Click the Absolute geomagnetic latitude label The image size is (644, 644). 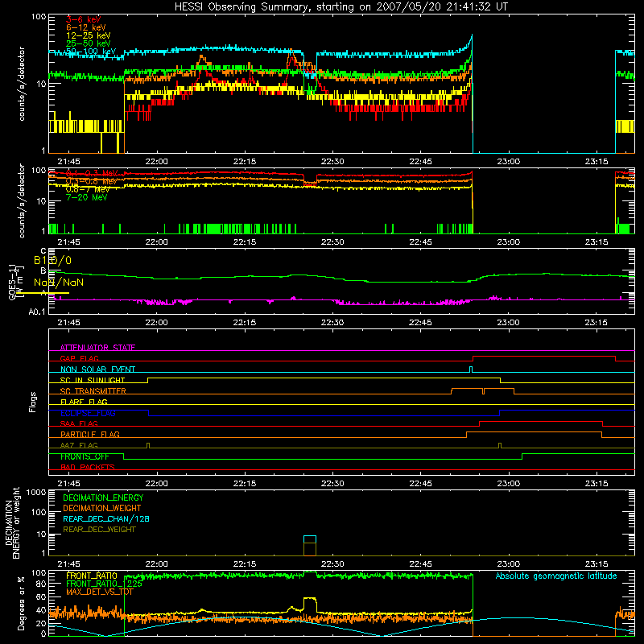point(556,576)
